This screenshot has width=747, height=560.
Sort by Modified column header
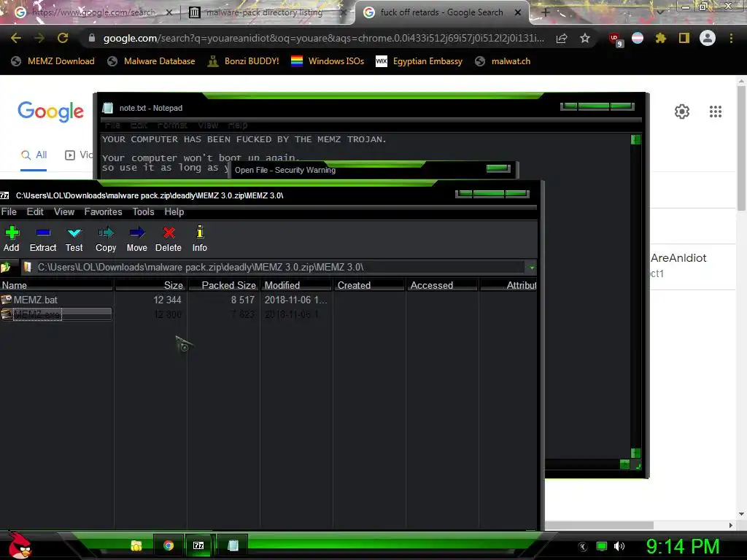(x=296, y=285)
